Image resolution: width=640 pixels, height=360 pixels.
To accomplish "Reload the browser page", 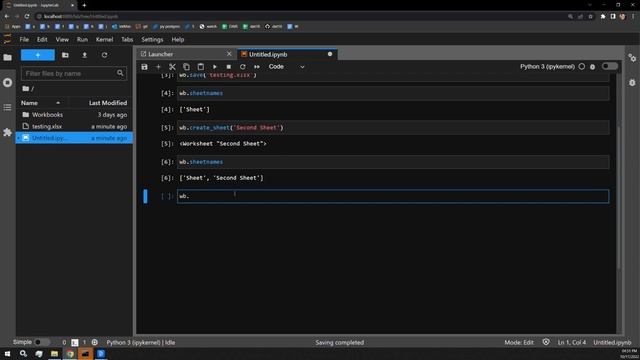I will tap(27, 16).
